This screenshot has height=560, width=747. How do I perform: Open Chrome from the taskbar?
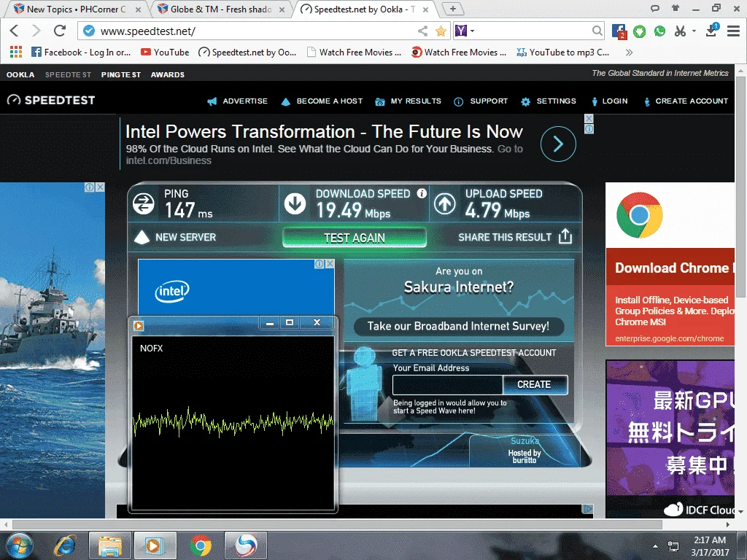(x=201, y=545)
